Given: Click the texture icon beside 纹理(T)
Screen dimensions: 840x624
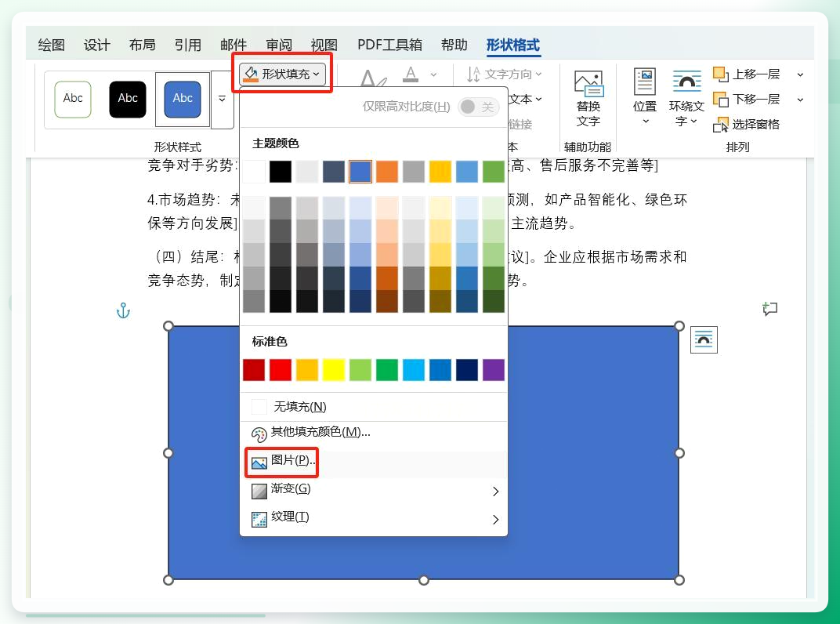Looking at the screenshot, I should tap(259, 519).
